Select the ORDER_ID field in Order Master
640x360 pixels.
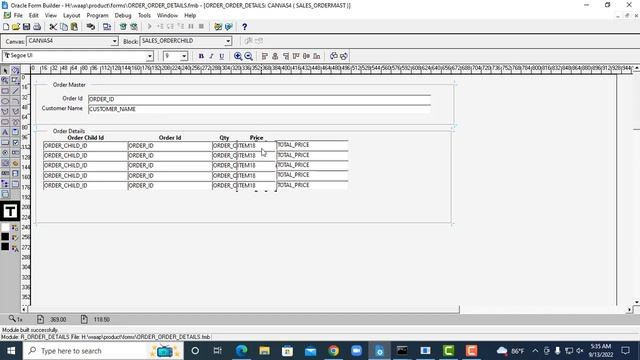pyautogui.click(x=259, y=99)
